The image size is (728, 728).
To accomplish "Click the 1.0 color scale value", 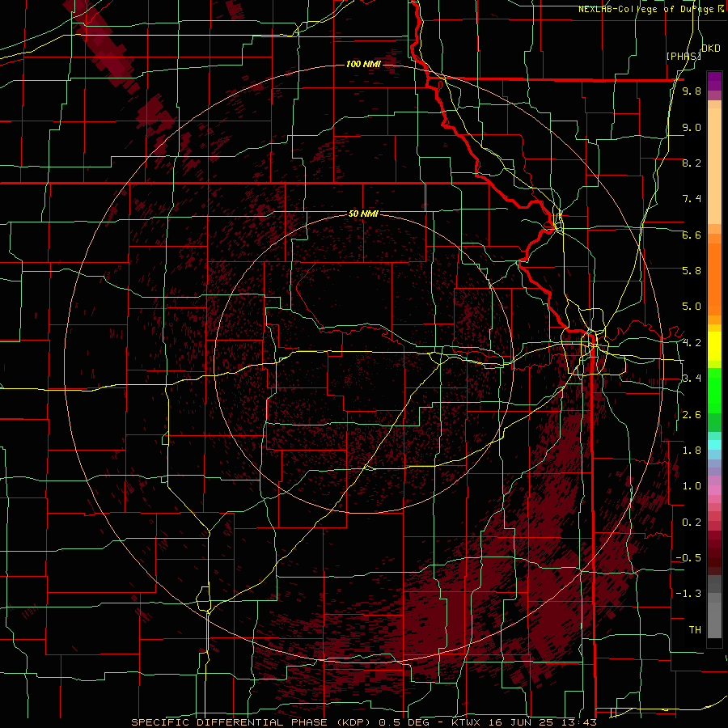I will click(x=692, y=486).
